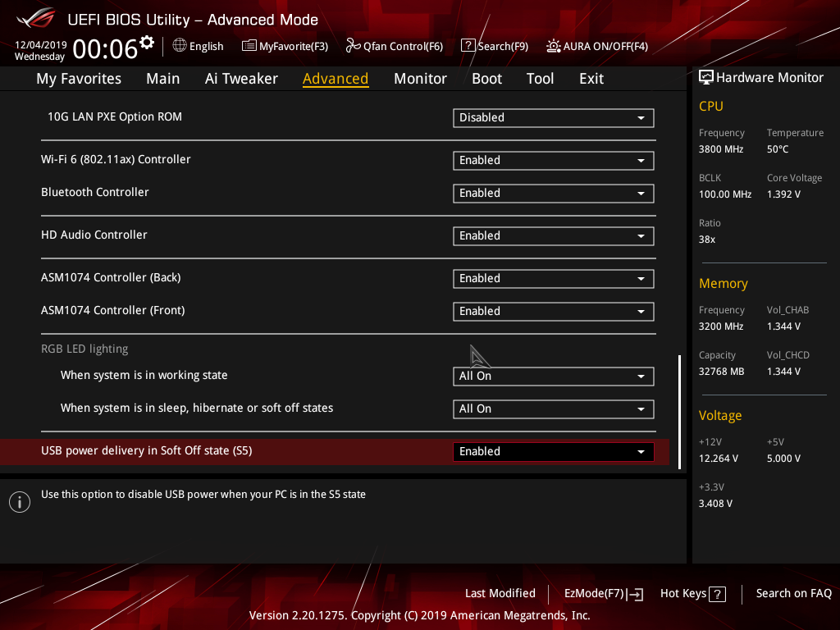Viewport: 840px width, 630px height.
Task: Open the Search on FAQ link
Action: pyautogui.click(x=794, y=593)
